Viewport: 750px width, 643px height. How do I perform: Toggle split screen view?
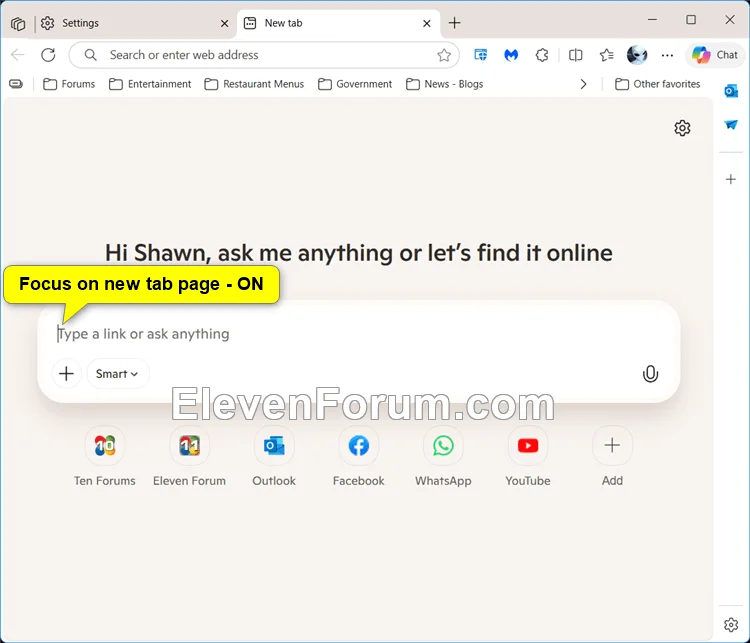575,55
